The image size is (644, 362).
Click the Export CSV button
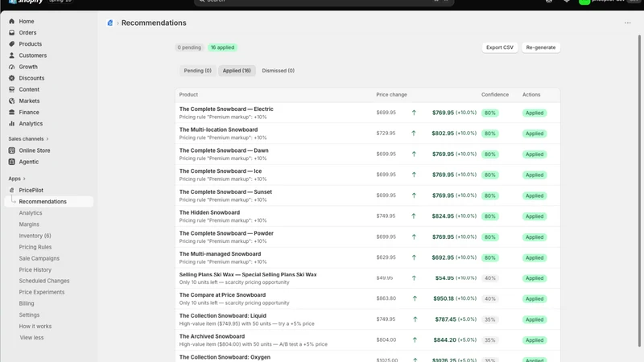coord(499,47)
